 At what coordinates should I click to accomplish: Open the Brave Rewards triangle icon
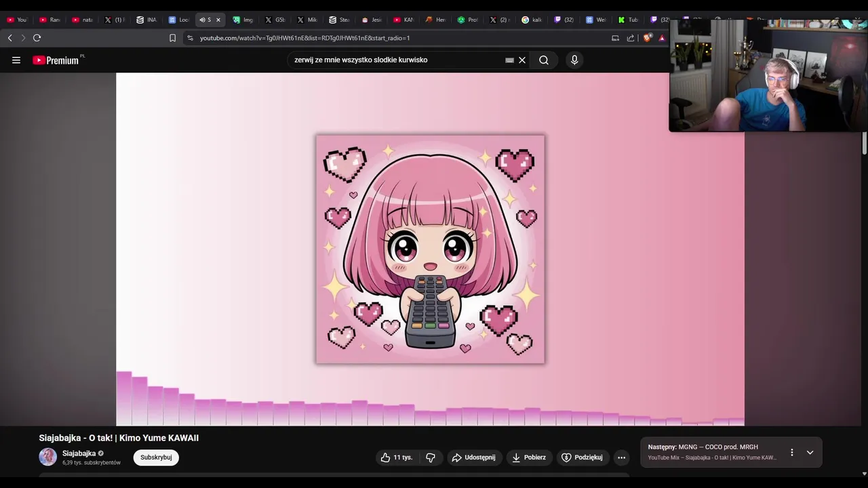[x=662, y=38]
